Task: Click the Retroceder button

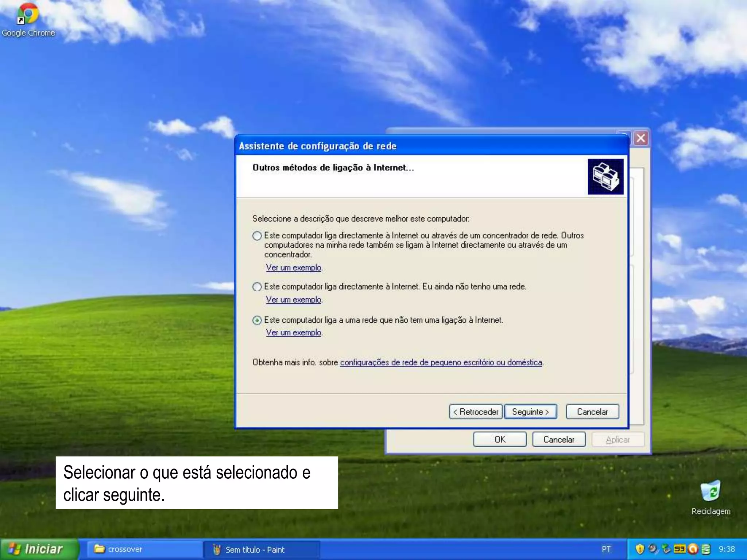Action: point(476,412)
